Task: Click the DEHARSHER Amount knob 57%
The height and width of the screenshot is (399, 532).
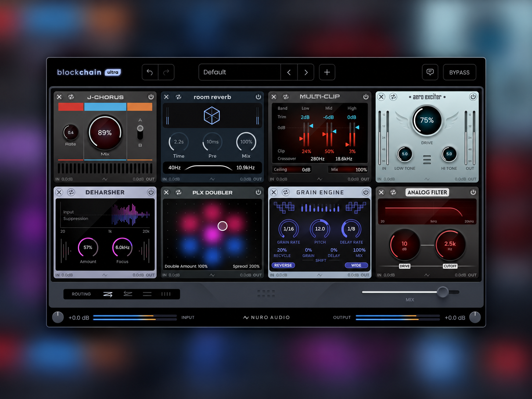Action: pos(88,248)
